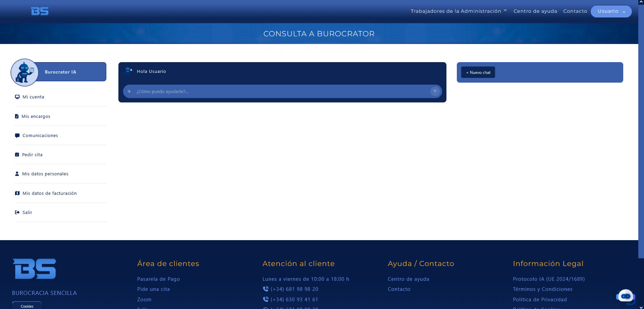Click the plus attachment icon in chat
644x309 pixels.
129,91
